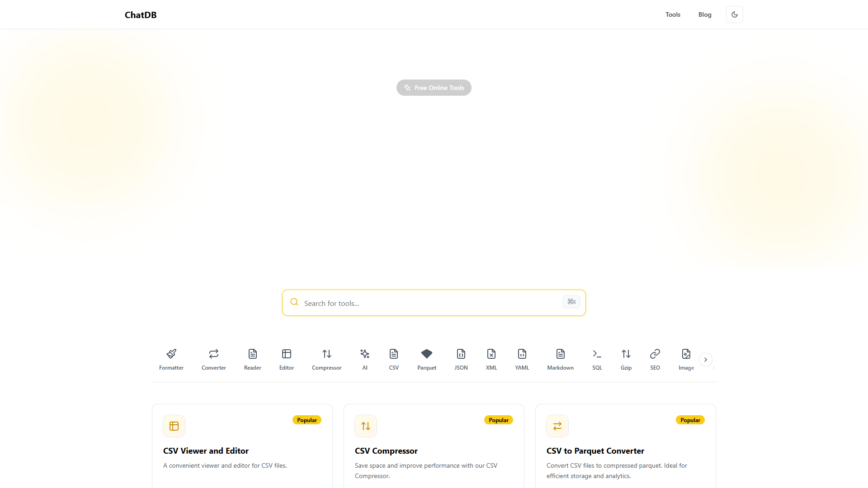Focus the Search for tools field
Viewport: 868px width, 488px height.
[x=434, y=303]
